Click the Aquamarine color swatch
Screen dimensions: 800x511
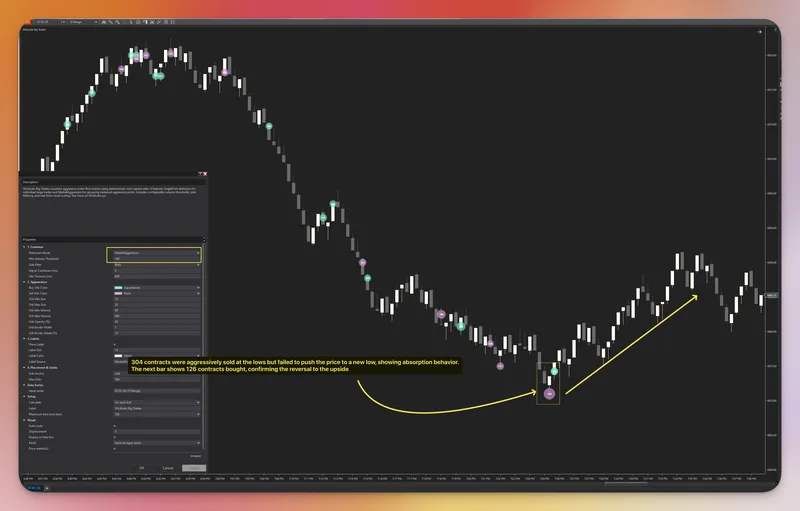(x=118, y=288)
